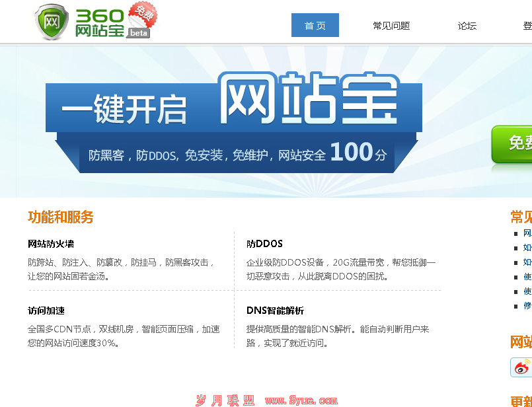Select the 网站防火墙 heading
The width and height of the screenshot is (532, 407).
51,244
